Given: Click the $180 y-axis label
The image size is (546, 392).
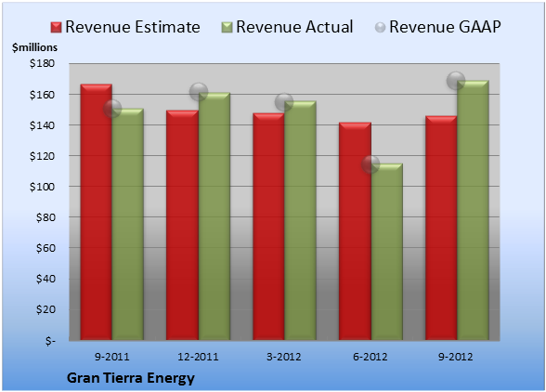Looking at the screenshot, I should point(42,63).
